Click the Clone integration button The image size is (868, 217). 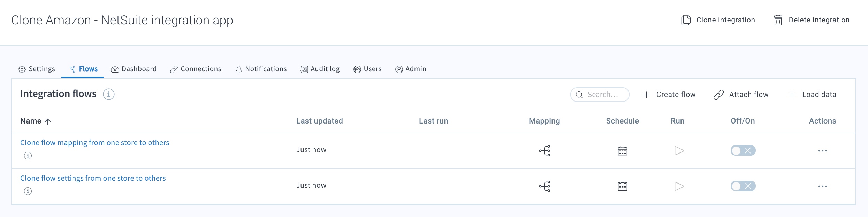[x=718, y=20]
